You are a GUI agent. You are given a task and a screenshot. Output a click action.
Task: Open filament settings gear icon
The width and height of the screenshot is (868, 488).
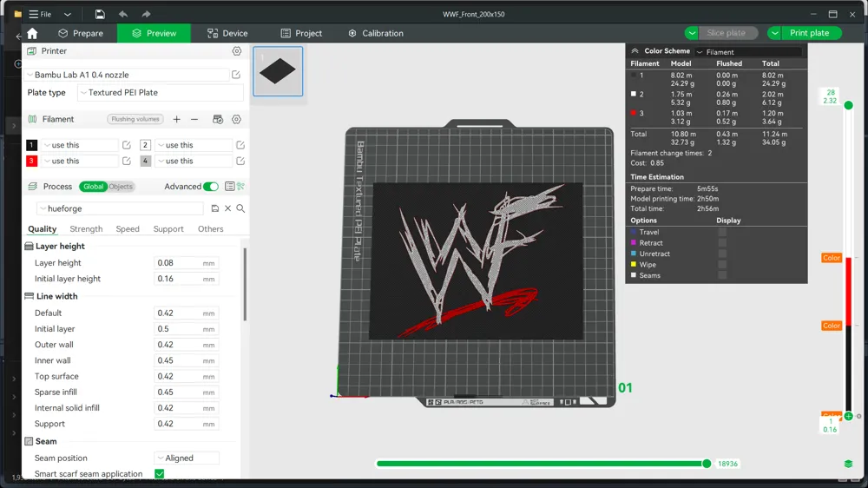236,119
